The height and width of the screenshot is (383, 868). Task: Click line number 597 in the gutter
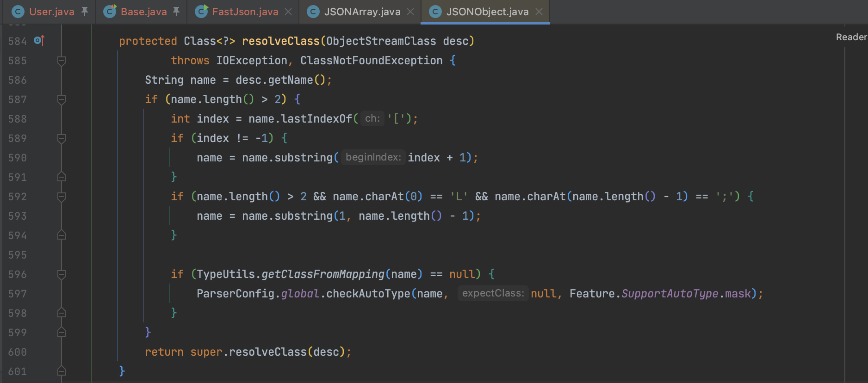point(18,294)
